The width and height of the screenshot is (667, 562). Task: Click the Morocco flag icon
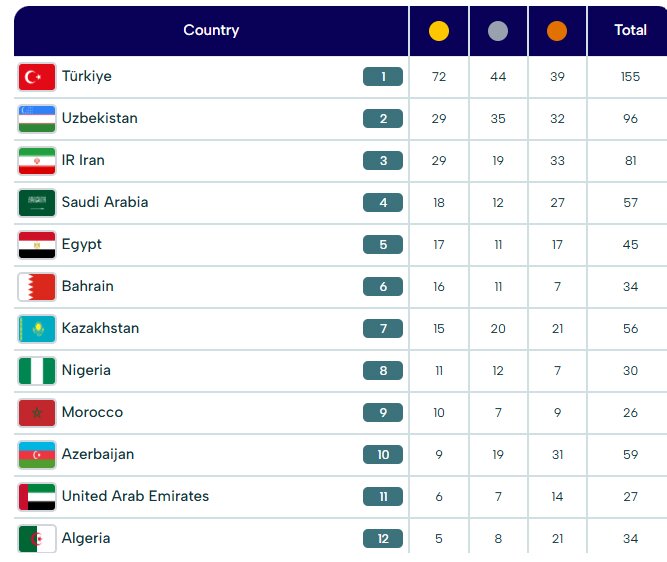coord(37,413)
